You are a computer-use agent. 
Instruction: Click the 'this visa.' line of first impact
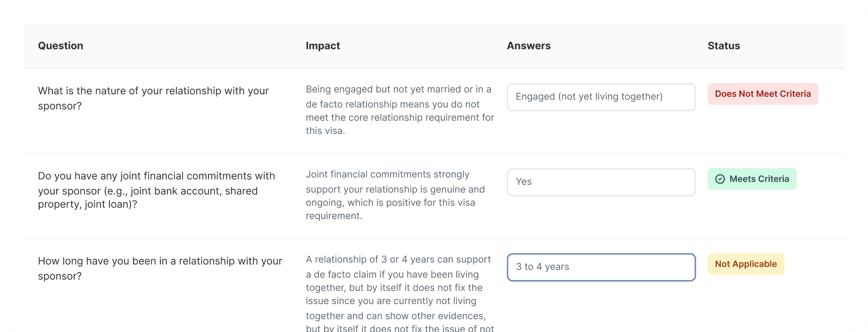tap(325, 131)
